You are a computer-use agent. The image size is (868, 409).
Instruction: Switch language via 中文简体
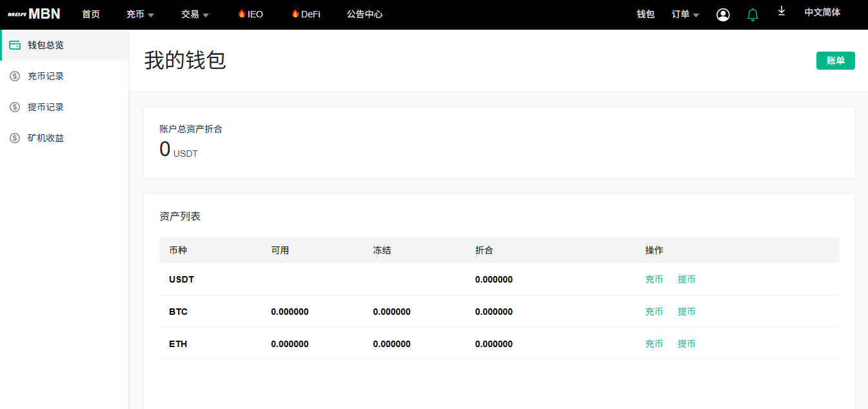822,12
